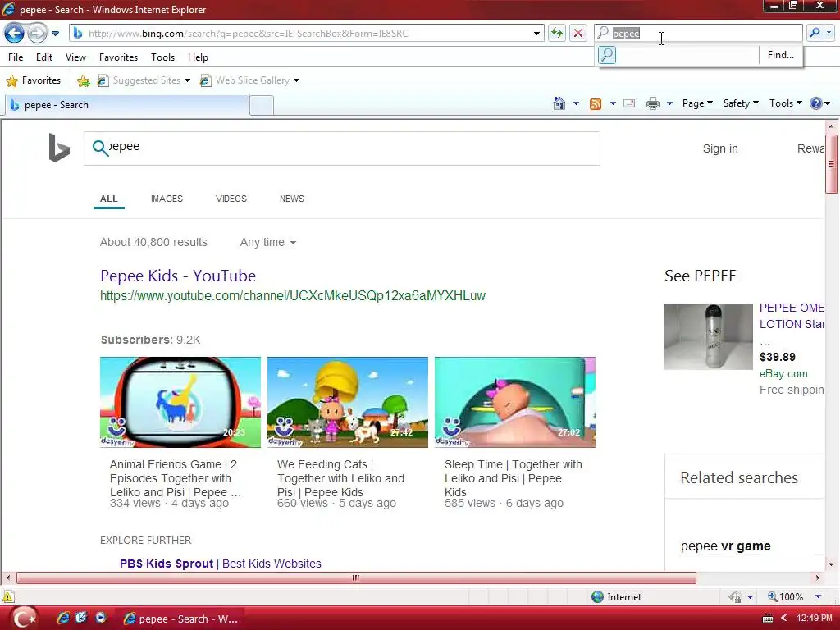Click the horizontal scrollbar thumb
Viewport: 840px width, 630px height.
356,578
